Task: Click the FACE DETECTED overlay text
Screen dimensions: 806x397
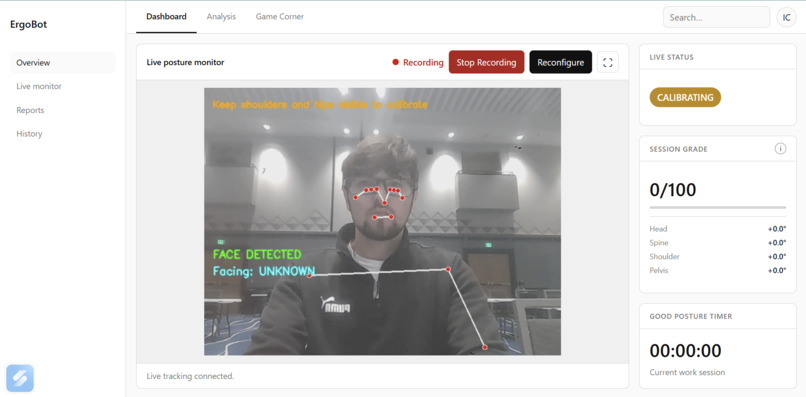Action: 257,254
